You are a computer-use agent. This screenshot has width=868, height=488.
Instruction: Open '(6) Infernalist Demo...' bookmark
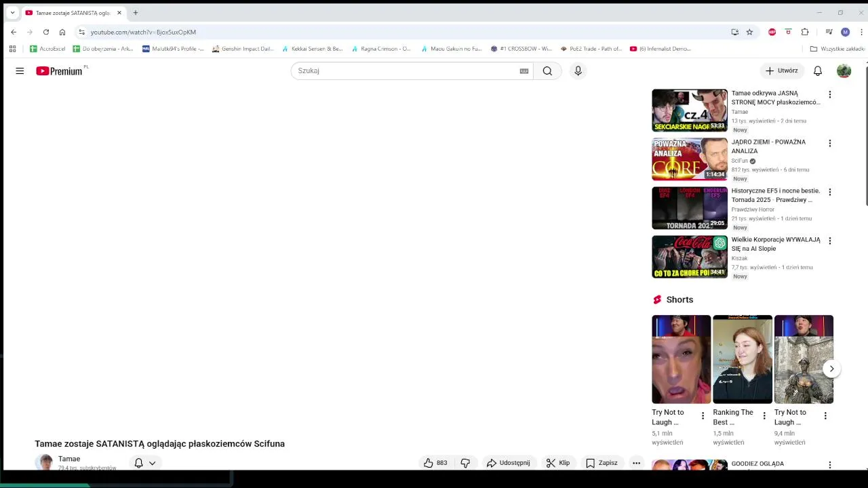pyautogui.click(x=660, y=49)
